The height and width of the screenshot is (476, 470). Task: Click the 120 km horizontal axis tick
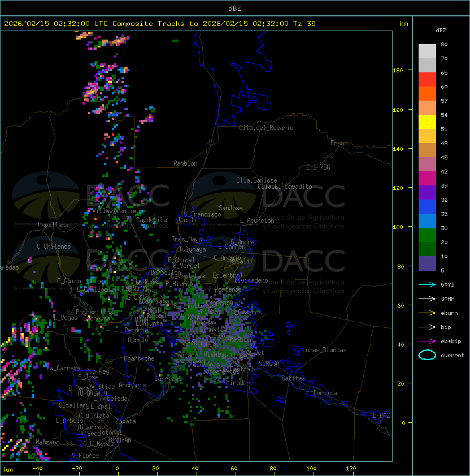coord(351,469)
